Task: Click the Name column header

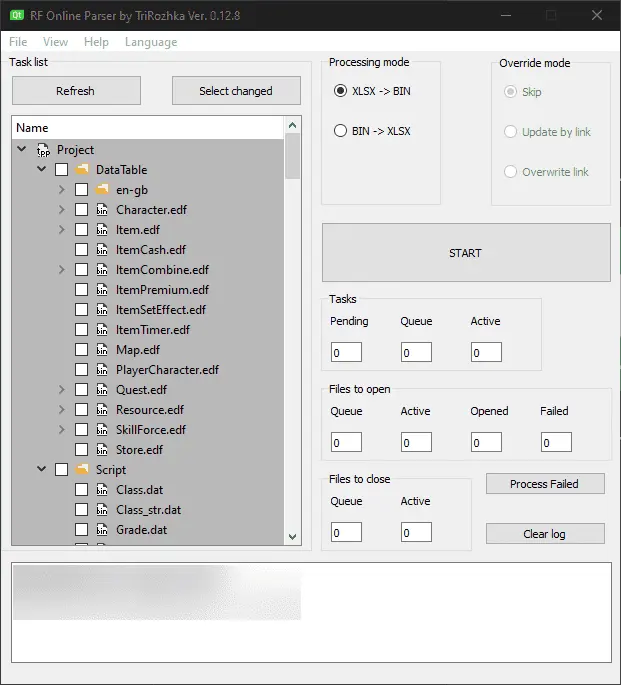Action: click(x=148, y=128)
